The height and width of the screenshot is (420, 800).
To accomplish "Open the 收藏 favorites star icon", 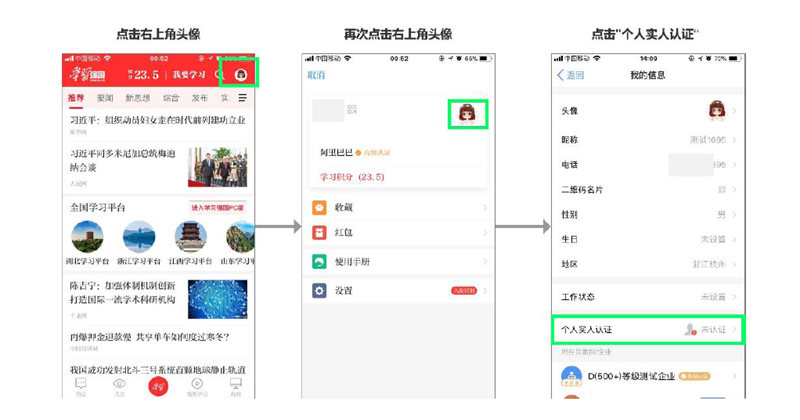I will [x=319, y=208].
